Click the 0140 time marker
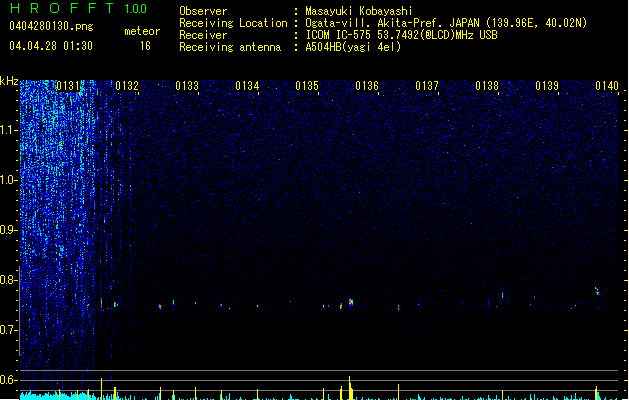The width and height of the screenshot is (629, 400). pyautogui.click(x=607, y=86)
